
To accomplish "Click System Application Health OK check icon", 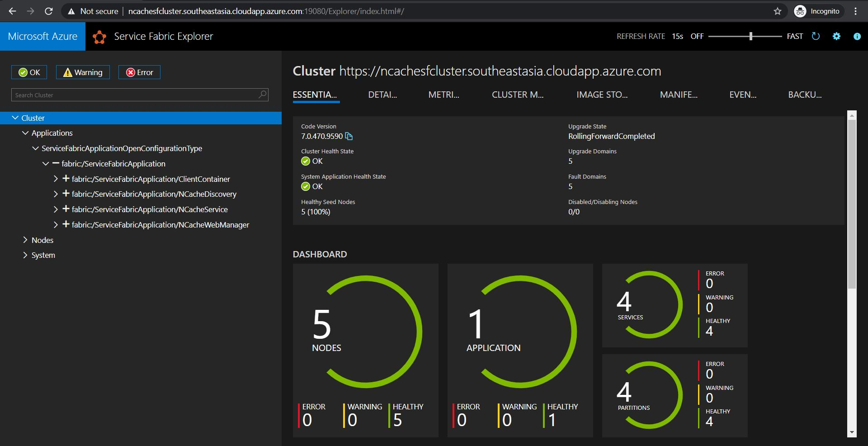I will click(x=306, y=186).
